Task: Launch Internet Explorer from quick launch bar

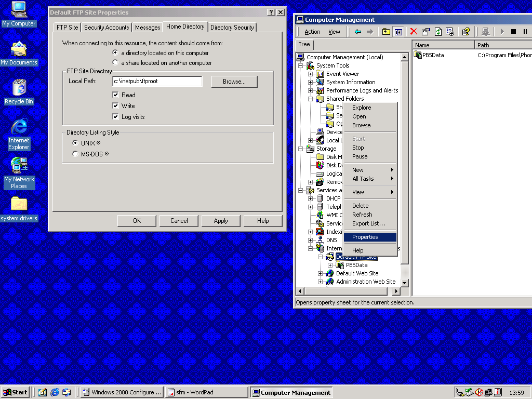Action: point(55,392)
